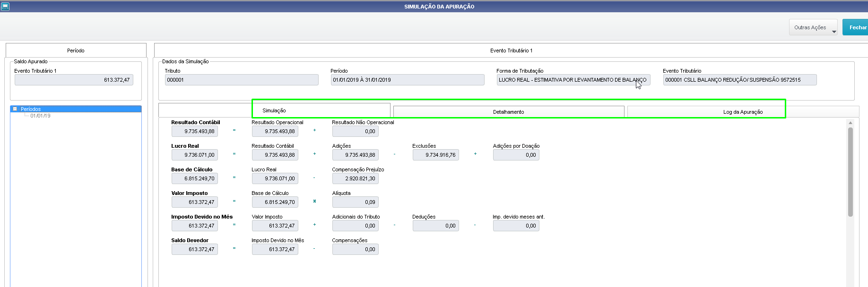Screen dimensions: 868x287
Task: Click the Valor Imposto bold-label value field
Action: (x=195, y=202)
